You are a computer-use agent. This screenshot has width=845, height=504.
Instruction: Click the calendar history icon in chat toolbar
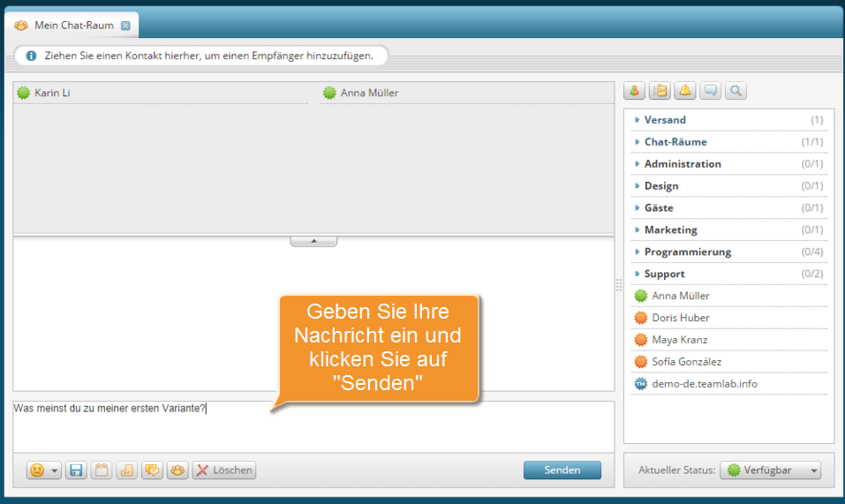[102, 470]
